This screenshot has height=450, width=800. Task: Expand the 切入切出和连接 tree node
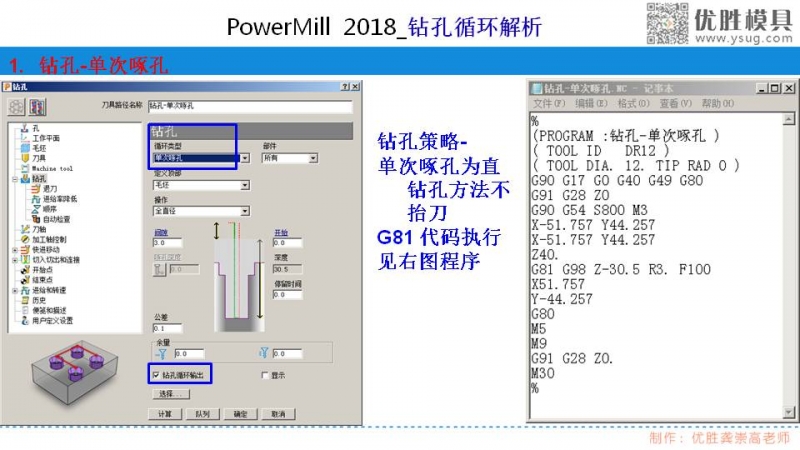point(15,260)
